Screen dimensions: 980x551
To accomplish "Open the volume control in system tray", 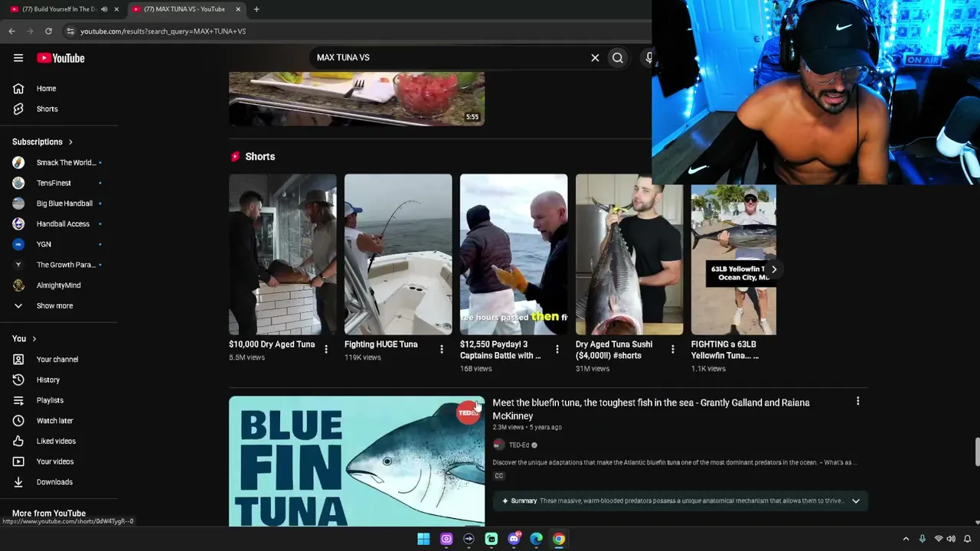I will (x=951, y=539).
